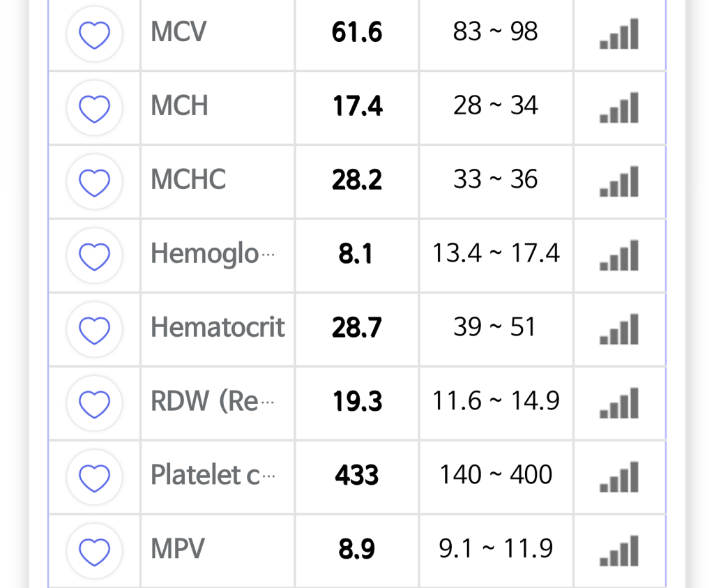The height and width of the screenshot is (588, 714).
Task: Mark Hemoglobin as favorite with heart
Action: tap(94, 256)
